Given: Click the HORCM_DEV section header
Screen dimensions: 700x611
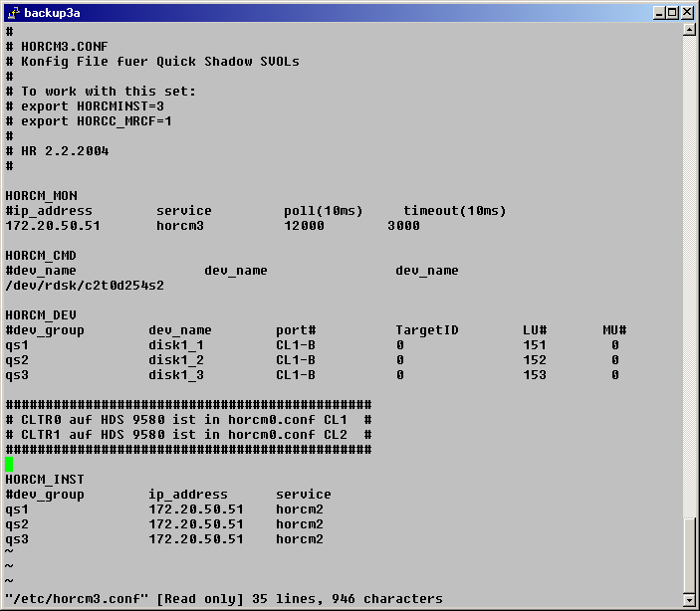Looking at the screenshot, I should click(41, 315).
